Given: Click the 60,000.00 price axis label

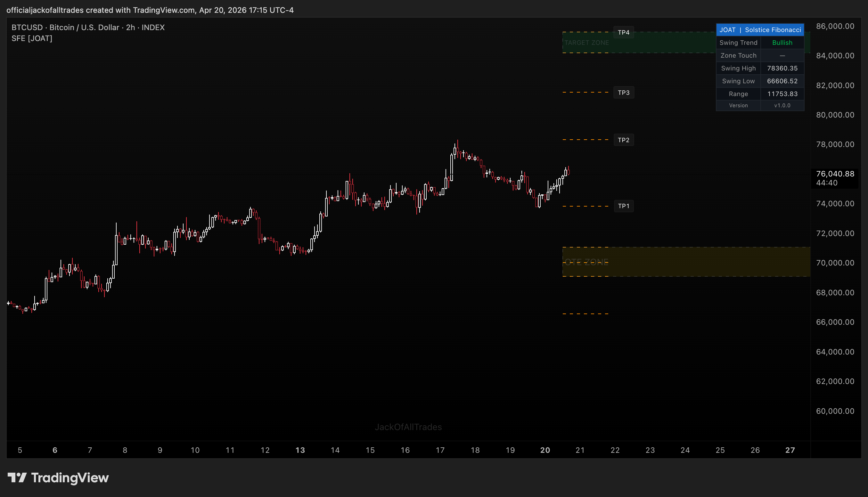Looking at the screenshot, I should tap(835, 411).
